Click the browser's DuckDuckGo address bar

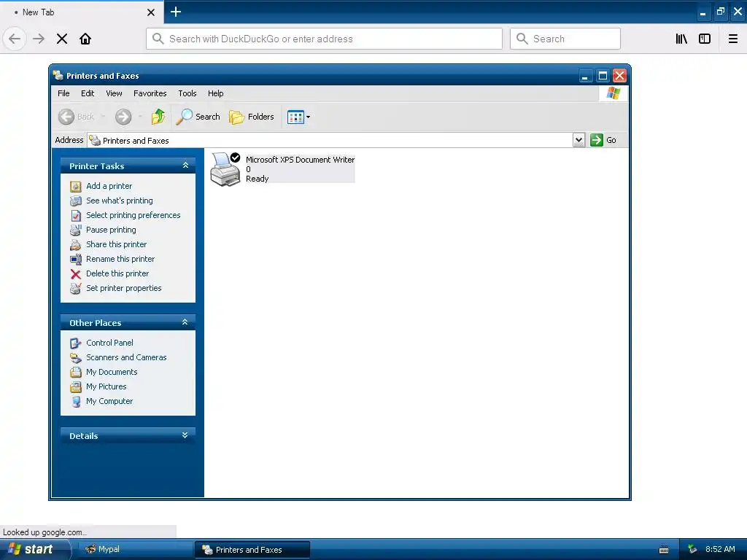[324, 39]
